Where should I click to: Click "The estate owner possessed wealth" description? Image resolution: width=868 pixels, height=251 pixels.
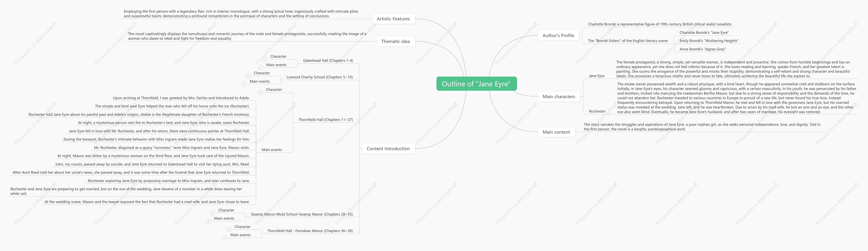click(x=737, y=98)
